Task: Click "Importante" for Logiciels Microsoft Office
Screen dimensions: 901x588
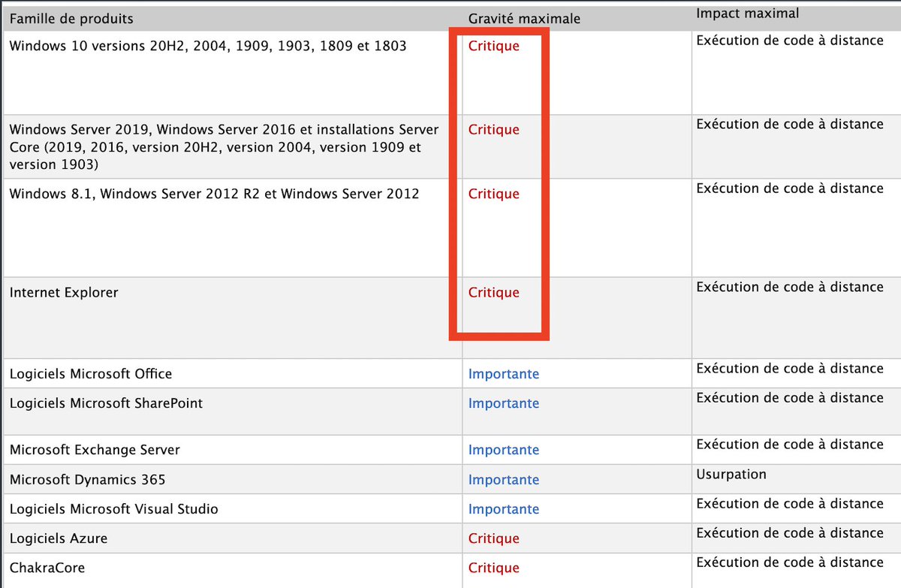Action: [x=504, y=374]
